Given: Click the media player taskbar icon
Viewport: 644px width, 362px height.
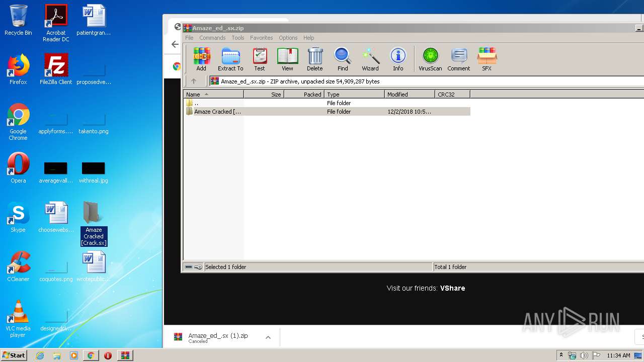Looking at the screenshot, I should 73,355.
